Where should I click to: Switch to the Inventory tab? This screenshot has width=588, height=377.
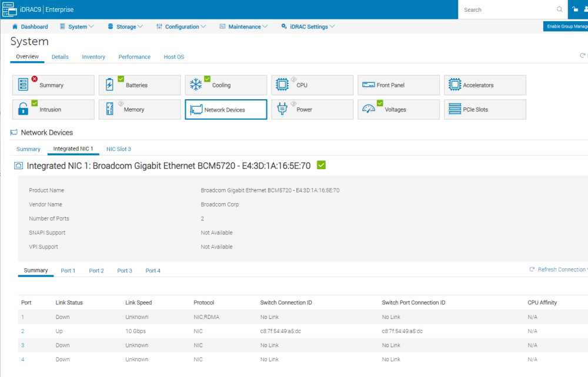click(93, 57)
